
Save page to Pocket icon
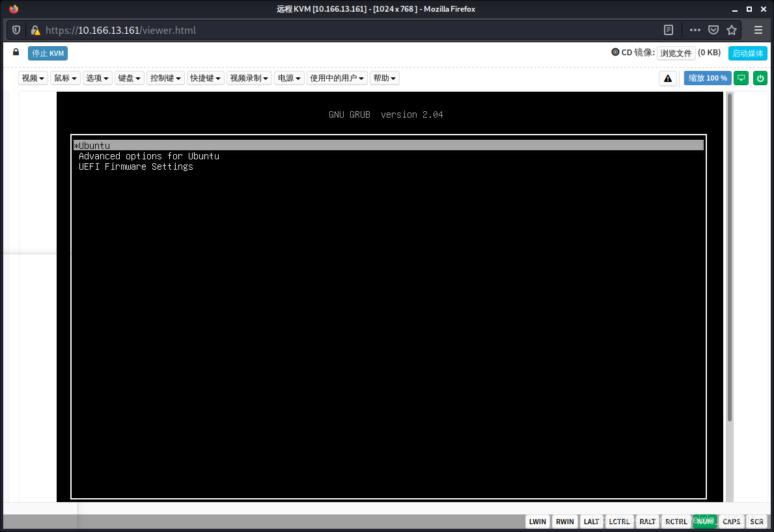point(713,30)
